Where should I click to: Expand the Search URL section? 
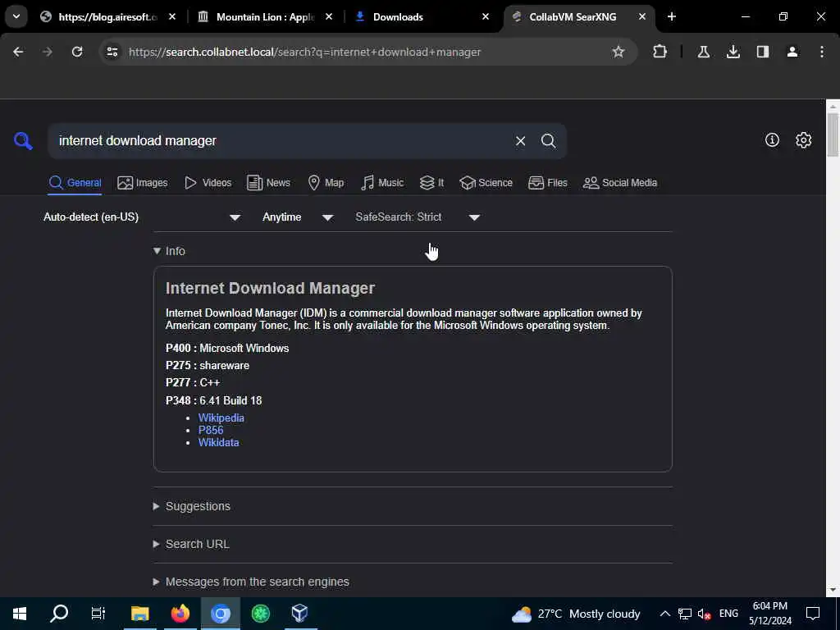pos(191,544)
